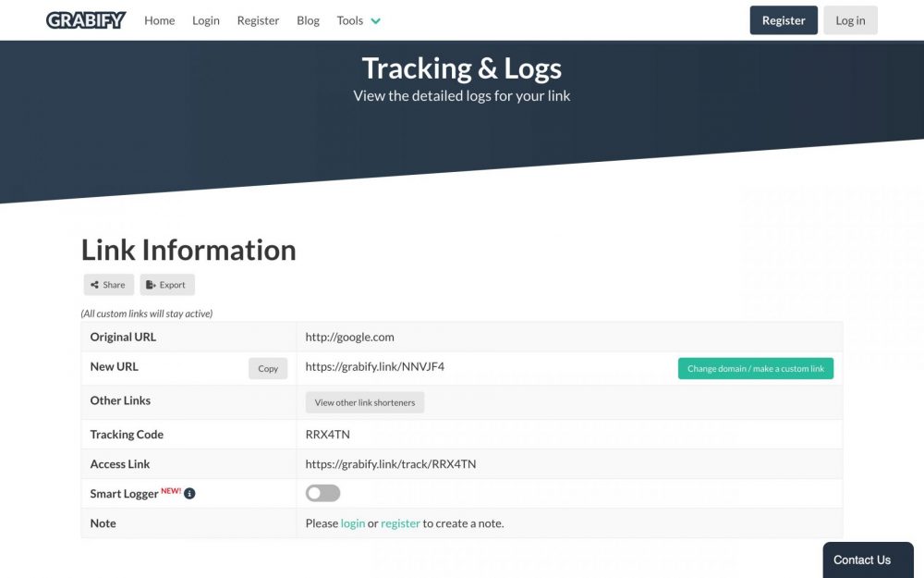This screenshot has height=578, width=924.
Task: Click the custom links stay active notice
Action: coord(147,314)
